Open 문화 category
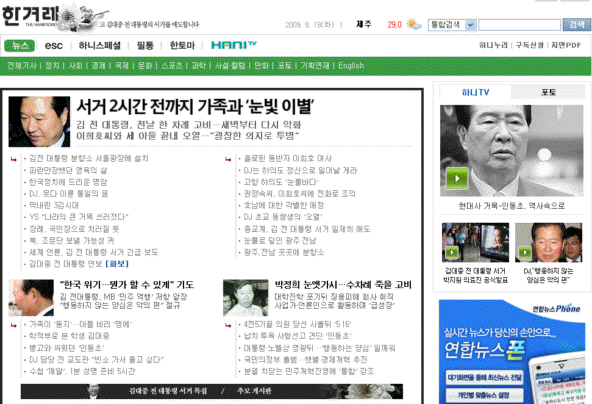 (145, 65)
